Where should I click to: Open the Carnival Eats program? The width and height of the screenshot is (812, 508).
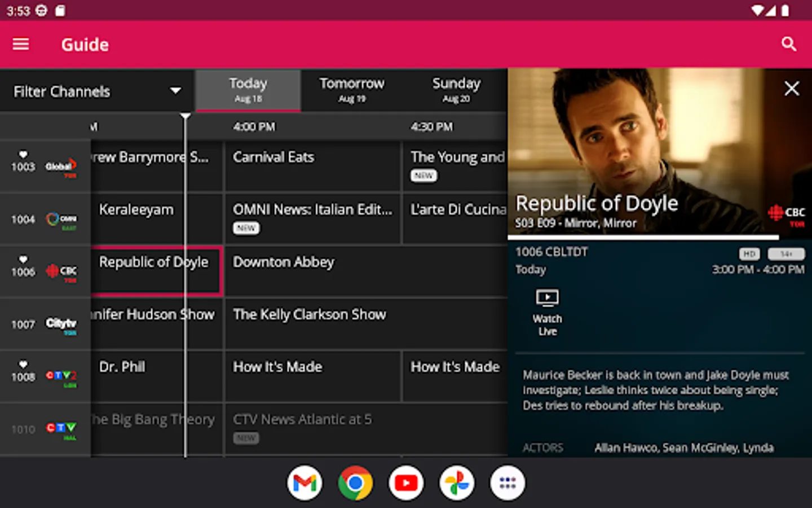(x=313, y=166)
